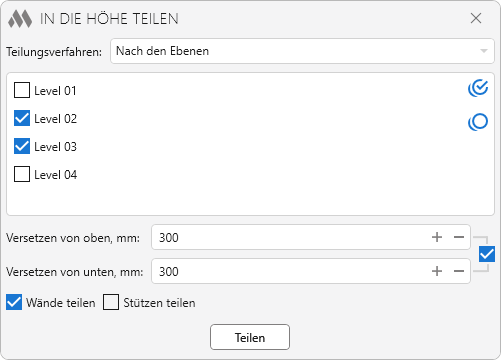The image size is (501, 360).
Task: Click the uncheck-all levels circle icon
Action: coord(478,122)
